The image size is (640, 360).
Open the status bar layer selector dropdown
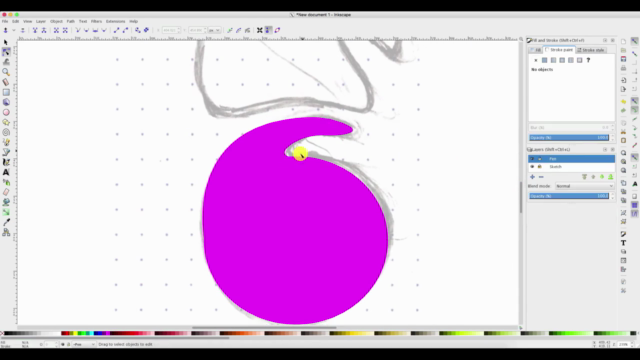[x=84, y=344]
